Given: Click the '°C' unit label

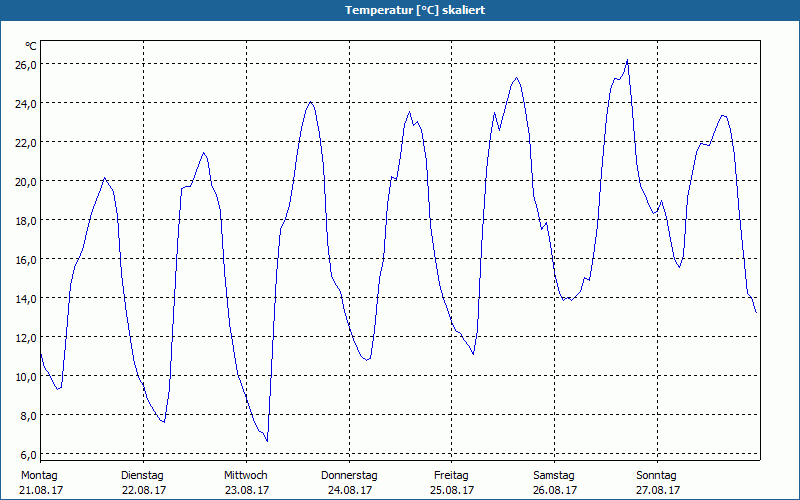Looking at the screenshot, I should coord(31,46).
